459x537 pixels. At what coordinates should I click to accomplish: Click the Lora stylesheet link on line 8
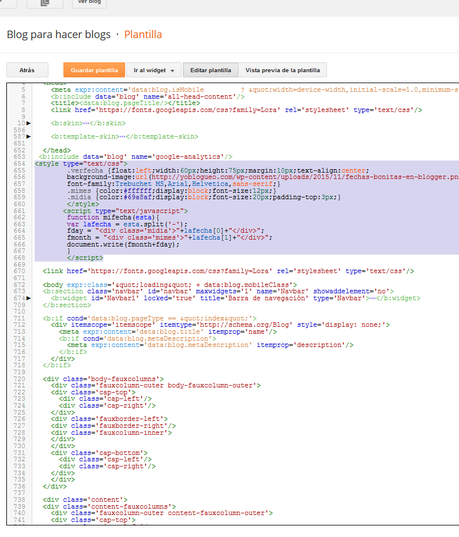coord(236,110)
